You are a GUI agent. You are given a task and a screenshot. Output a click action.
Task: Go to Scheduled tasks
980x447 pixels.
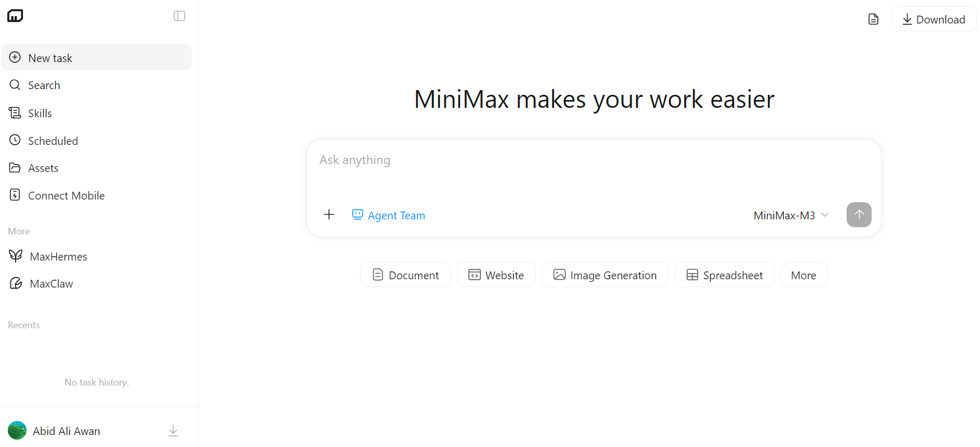(x=97, y=141)
